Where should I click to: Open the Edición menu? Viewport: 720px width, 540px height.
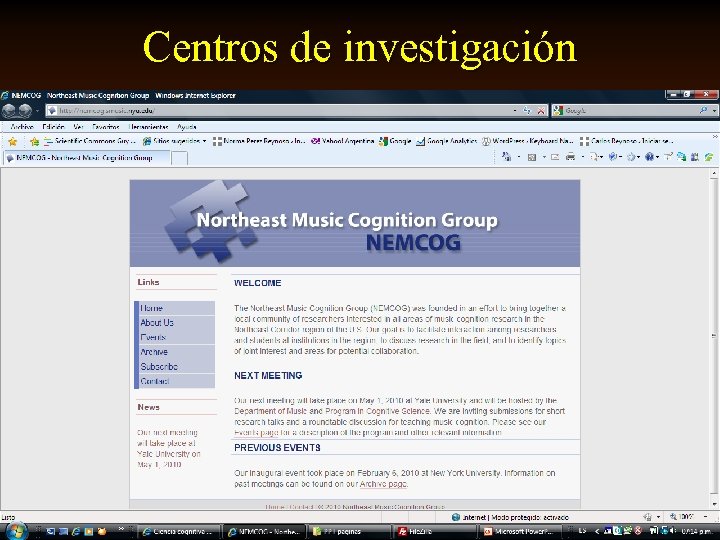click(x=53, y=127)
